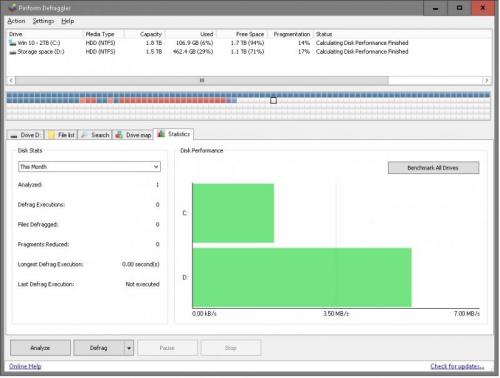Click the Analyzed label

click(x=30, y=185)
